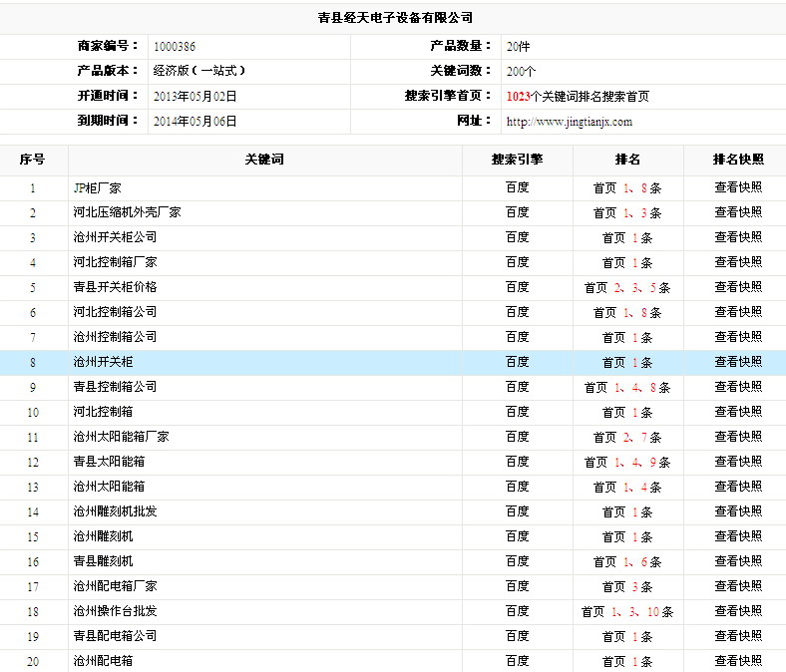Select keyword text 沧州雕刻机批发

click(x=115, y=511)
